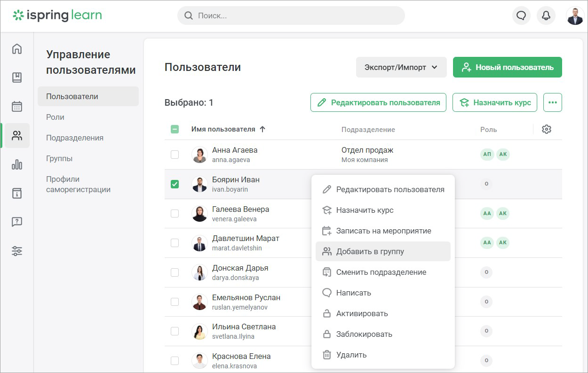
Task: Click the О role badge for Донская Дарья
Action: pyautogui.click(x=486, y=272)
